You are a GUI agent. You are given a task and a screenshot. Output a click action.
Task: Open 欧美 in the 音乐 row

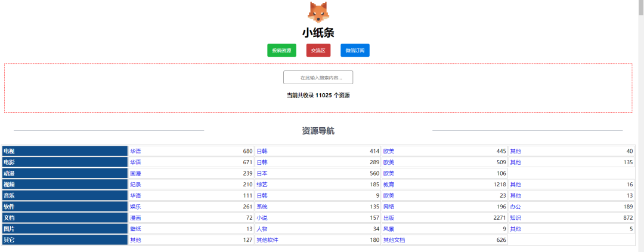click(x=389, y=196)
